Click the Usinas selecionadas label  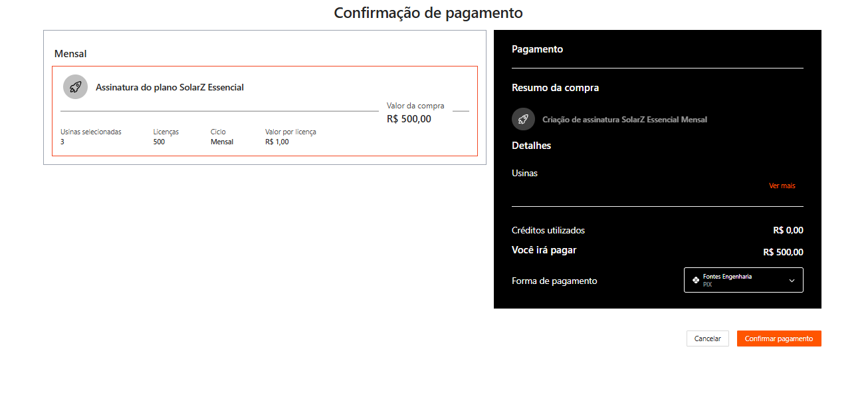coord(91,132)
